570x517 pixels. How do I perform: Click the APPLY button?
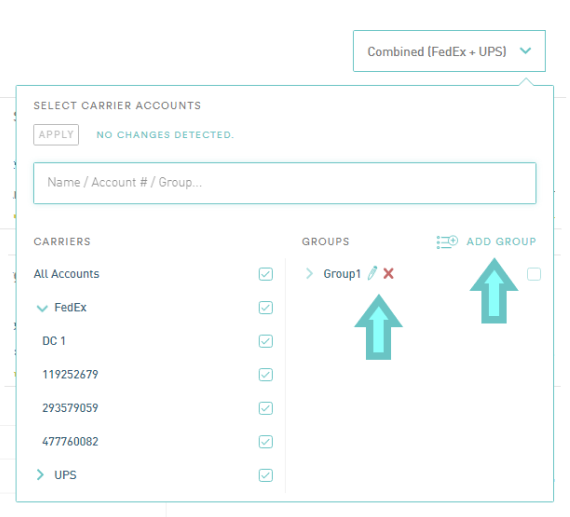(56, 135)
